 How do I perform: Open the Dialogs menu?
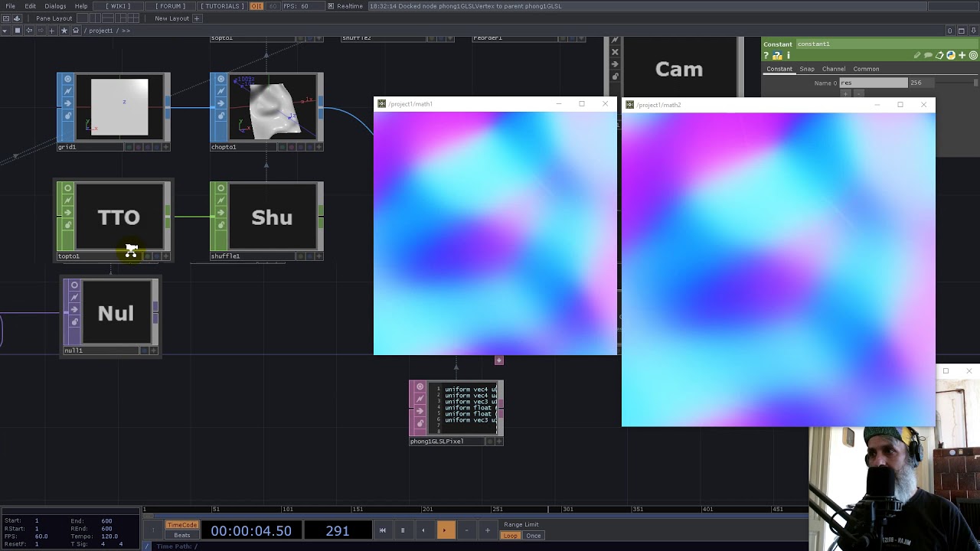pyautogui.click(x=55, y=6)
